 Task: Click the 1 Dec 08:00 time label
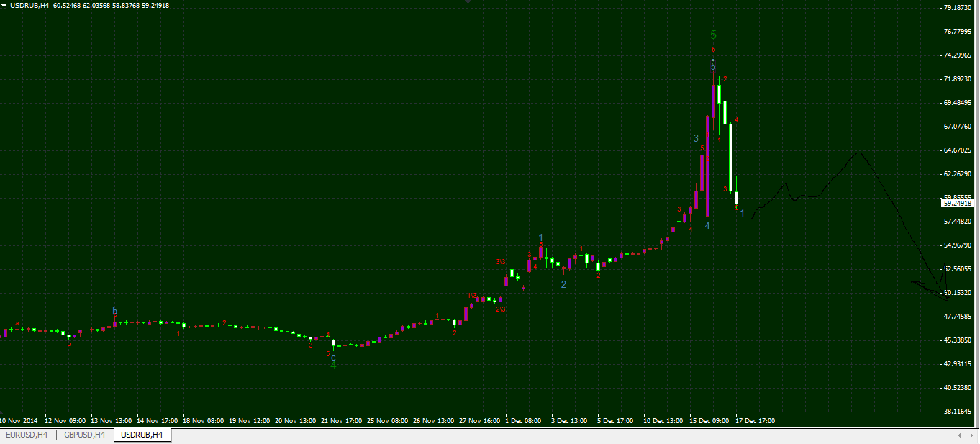pyautogui.click(x=523, y=420)
